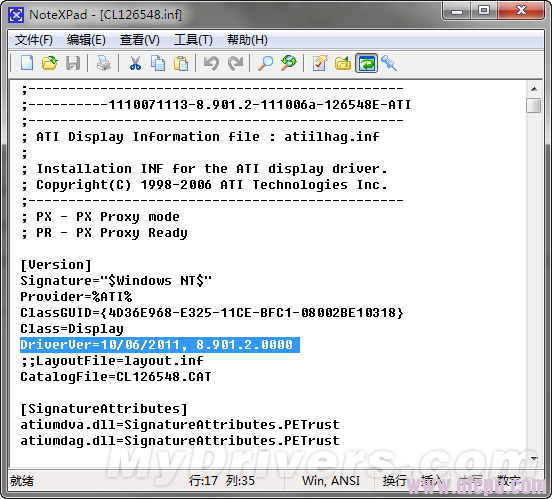Click the NoteXPad app icon in title bar

point(16,15)
